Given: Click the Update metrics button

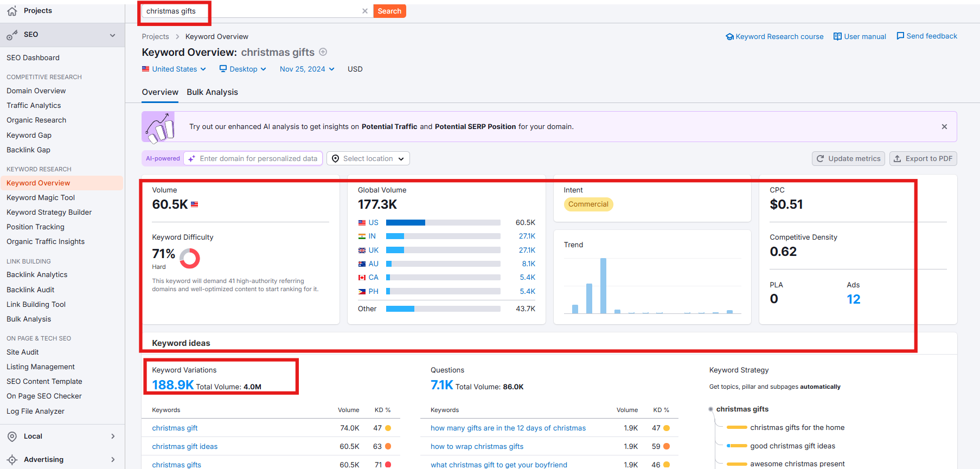Looking at the screenshot, I should tap(848, 158).
